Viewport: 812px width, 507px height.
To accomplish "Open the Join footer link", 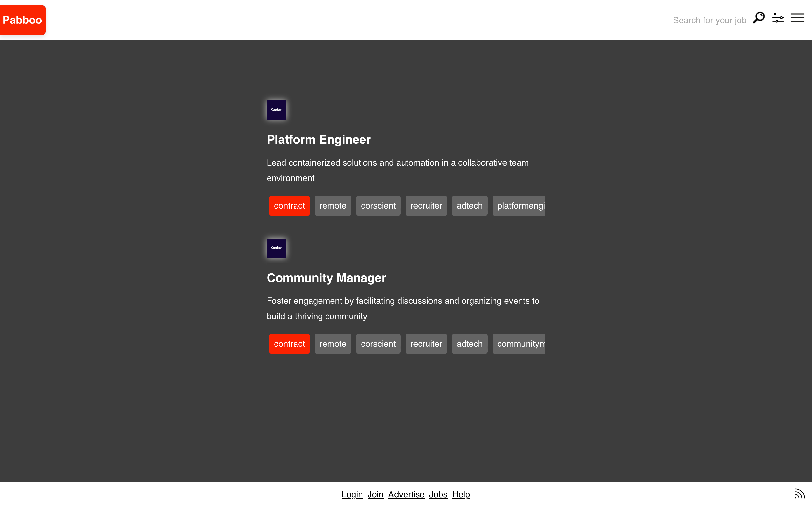I will click(375, 494).
